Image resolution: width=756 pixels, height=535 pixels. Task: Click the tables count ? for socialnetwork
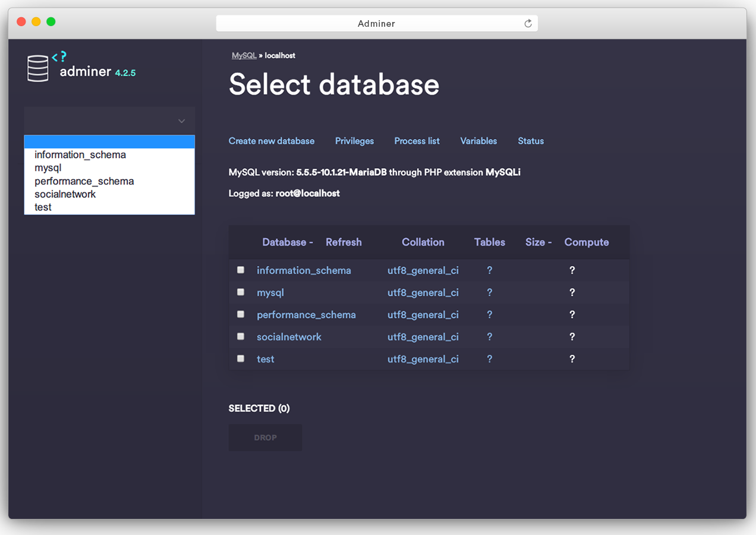click(x=490, y=336)
